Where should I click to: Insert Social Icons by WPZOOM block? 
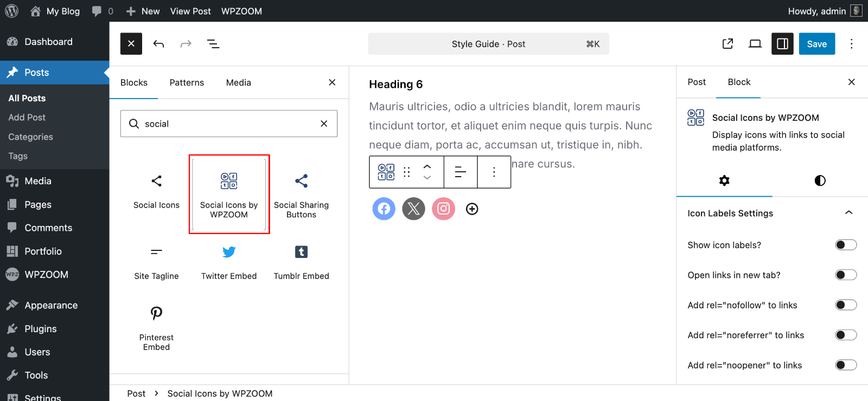click(229, 195)
